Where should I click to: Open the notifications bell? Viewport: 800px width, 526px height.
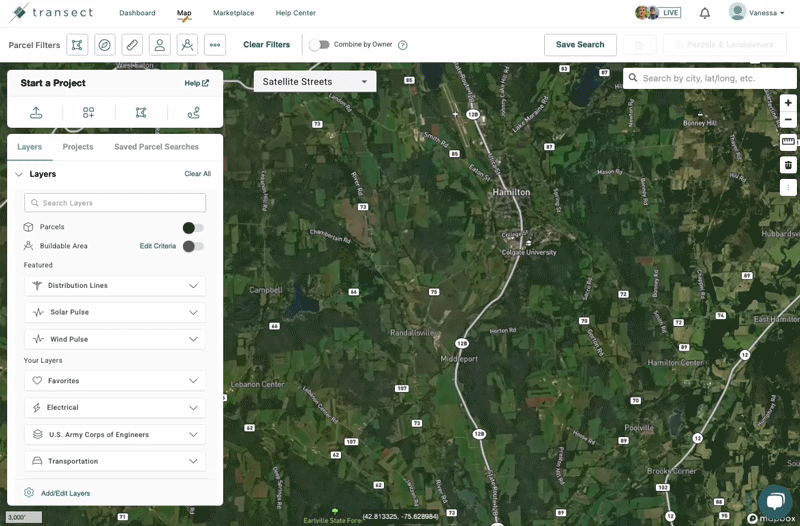click(x=705, y=13)
